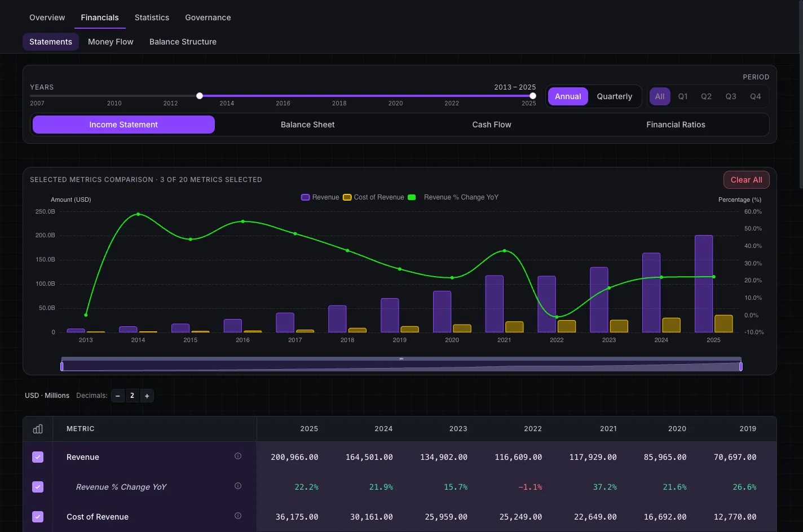The height and width of the screenshot is (532, 803).
Task: Show info icon for Cost of Revenue
Action: coord(238,516)
